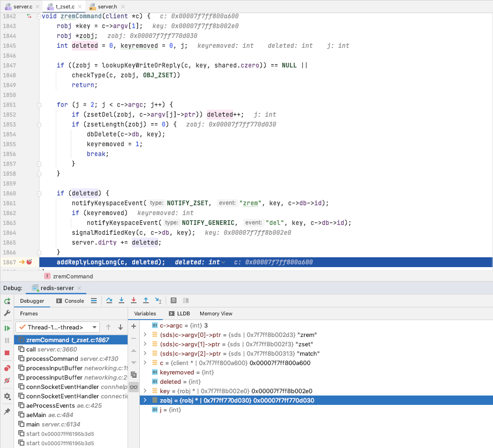Go to previous frame up arrow
This screenshot has height=448, width=493.
[108, 327]
